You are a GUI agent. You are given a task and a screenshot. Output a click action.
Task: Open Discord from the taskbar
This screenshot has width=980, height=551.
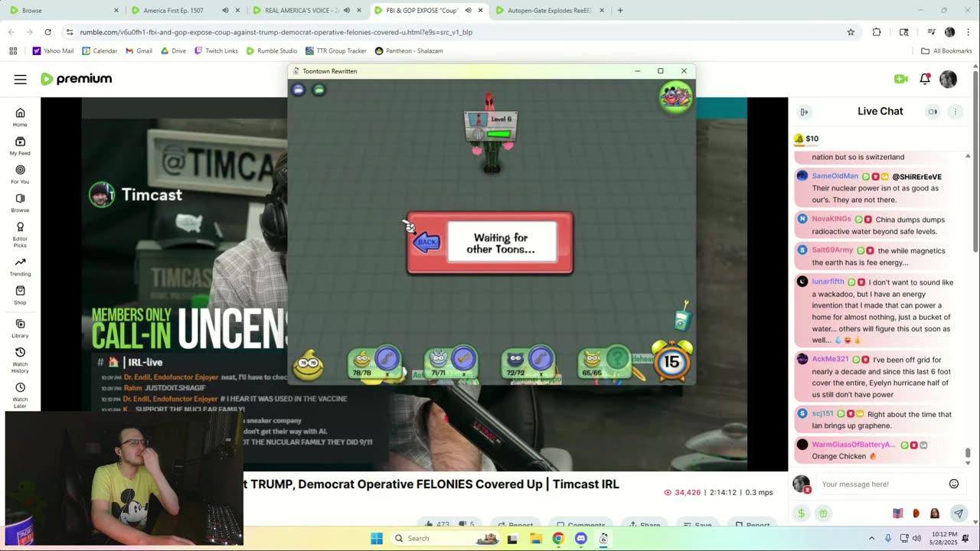click(x=580, y=539)
